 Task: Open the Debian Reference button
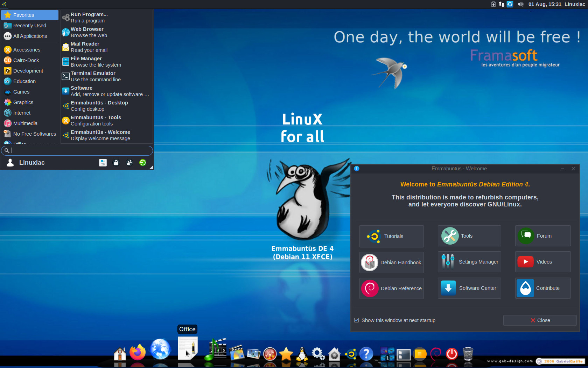click(x=391, y=288)
